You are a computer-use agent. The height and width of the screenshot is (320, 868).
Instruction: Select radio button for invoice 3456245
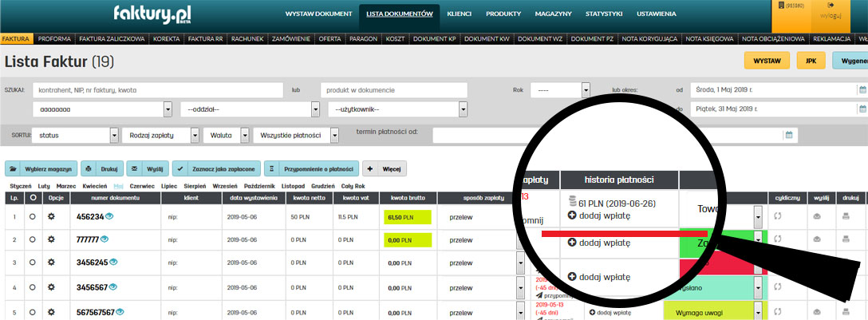(x=33, y=263)
